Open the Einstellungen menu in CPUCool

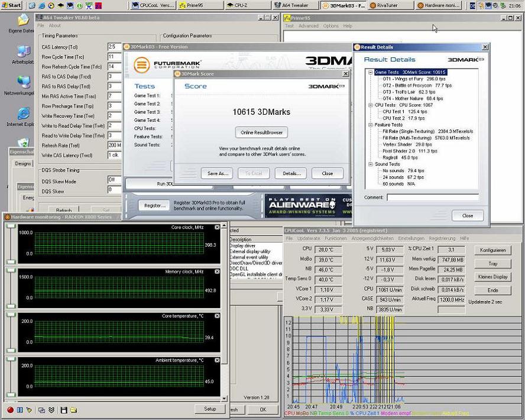(x=411, y=238)
